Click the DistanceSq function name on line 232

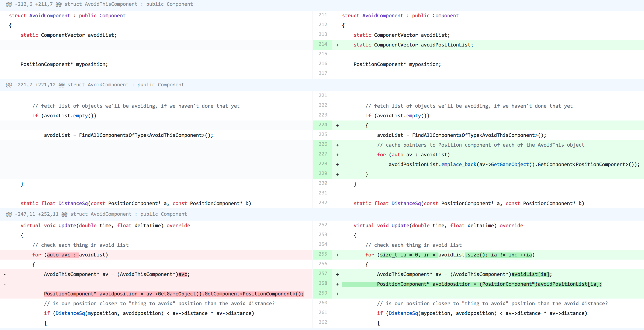pyautogui.click(x=406, y=204)
